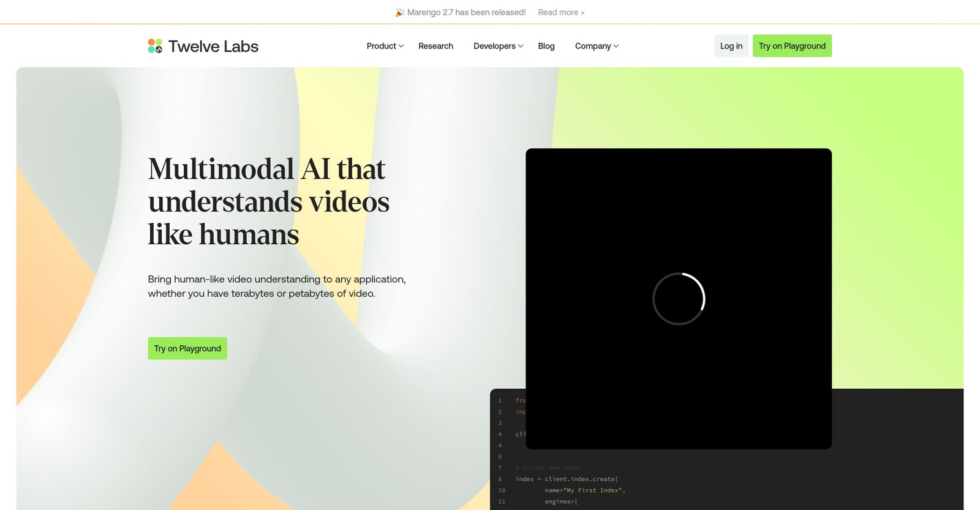Click the Multimodal AI hero headline
This screenshot has height=510, width=980.
tap(268, 201)
